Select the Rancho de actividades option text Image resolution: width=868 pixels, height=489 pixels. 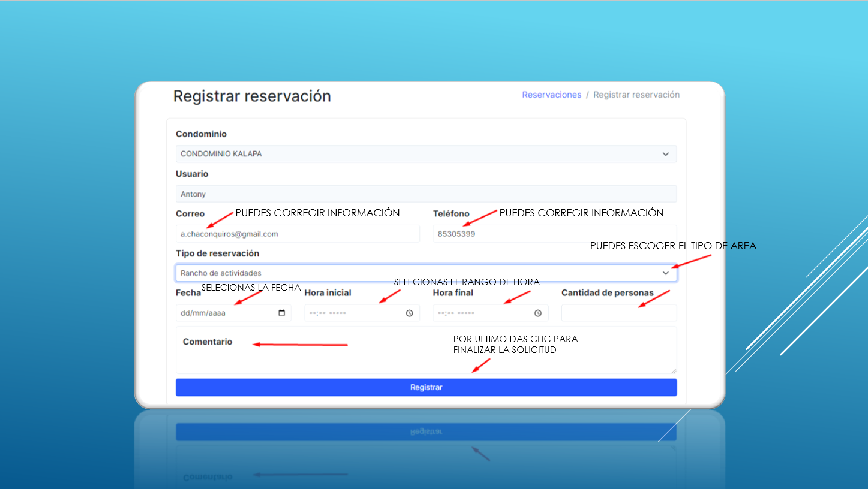pyautogui.click(x=221, y=273)
